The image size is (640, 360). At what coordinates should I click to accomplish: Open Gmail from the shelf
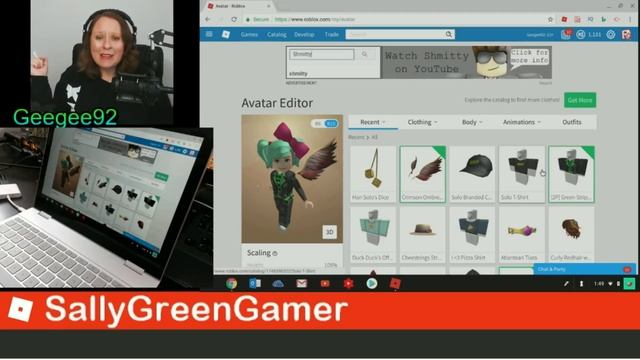click(x=301, y=283)
